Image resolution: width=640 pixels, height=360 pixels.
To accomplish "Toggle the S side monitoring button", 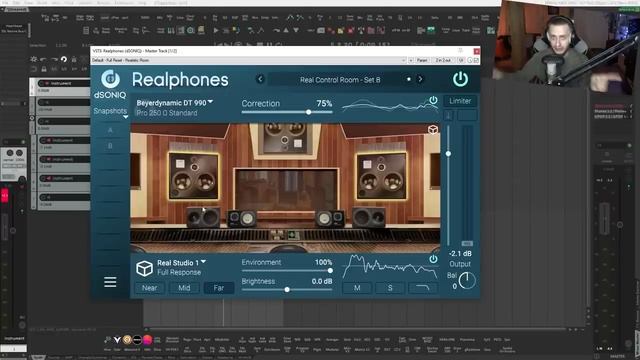I will pos(390,288).
